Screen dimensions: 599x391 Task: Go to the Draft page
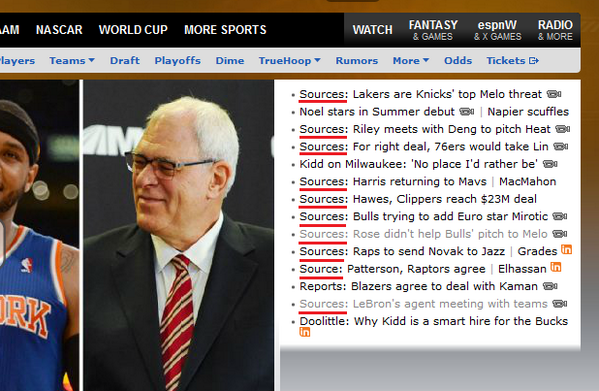[125, 60]
